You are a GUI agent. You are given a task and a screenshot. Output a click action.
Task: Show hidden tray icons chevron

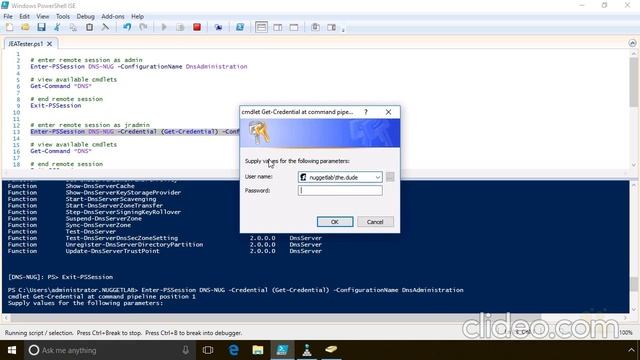click(x=631, y=350)
